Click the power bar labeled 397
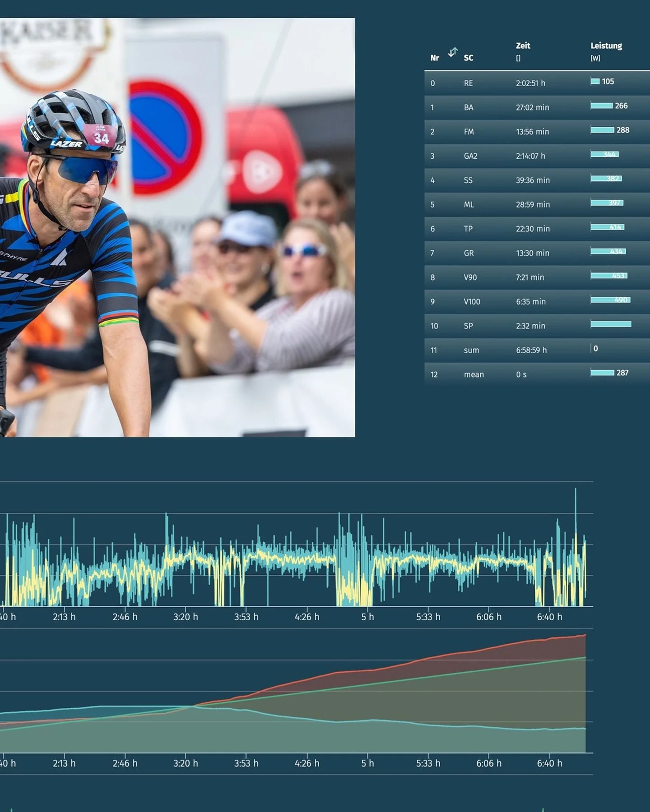This screenshot has width=650, height=812. 607,203
